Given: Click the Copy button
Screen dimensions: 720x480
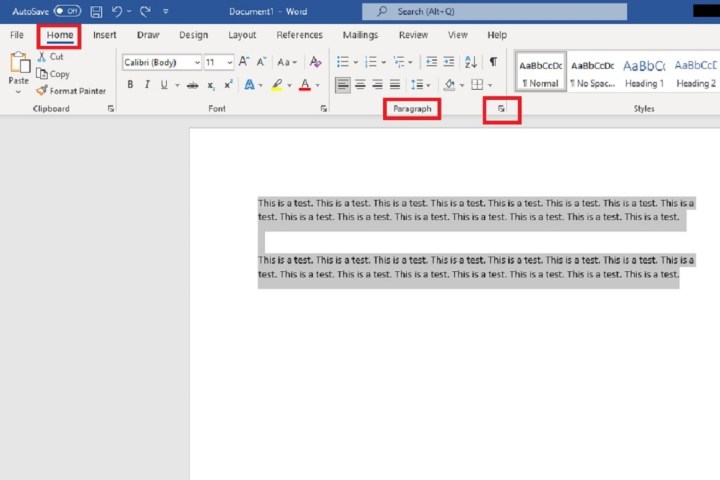Looking at the screenshot, I should click(53, 74).
